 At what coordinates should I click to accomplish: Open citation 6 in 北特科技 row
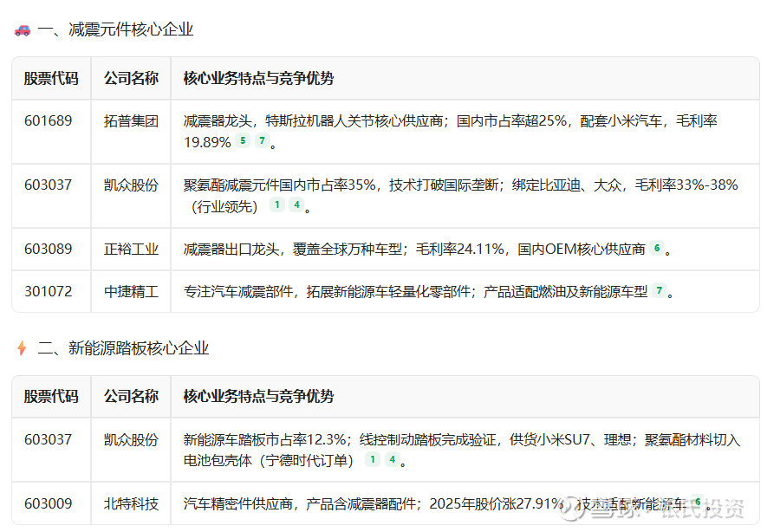[698, 503]
